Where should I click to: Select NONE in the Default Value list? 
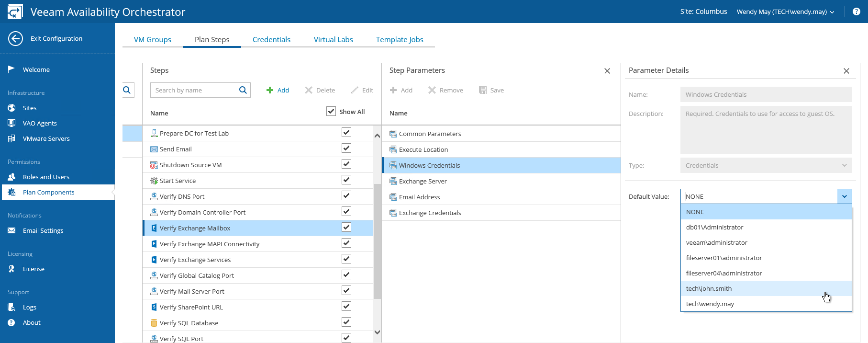[766, 212]
